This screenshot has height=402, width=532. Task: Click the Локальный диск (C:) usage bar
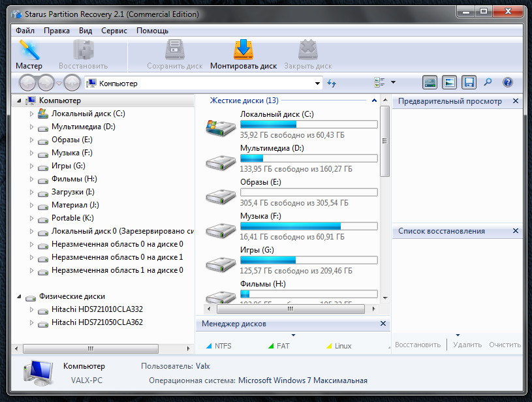tap(309, 124)
